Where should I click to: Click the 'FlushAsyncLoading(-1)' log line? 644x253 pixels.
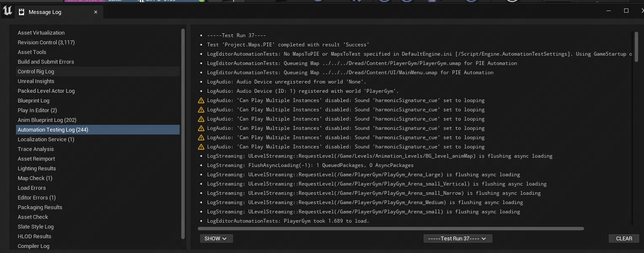[310, 165]
